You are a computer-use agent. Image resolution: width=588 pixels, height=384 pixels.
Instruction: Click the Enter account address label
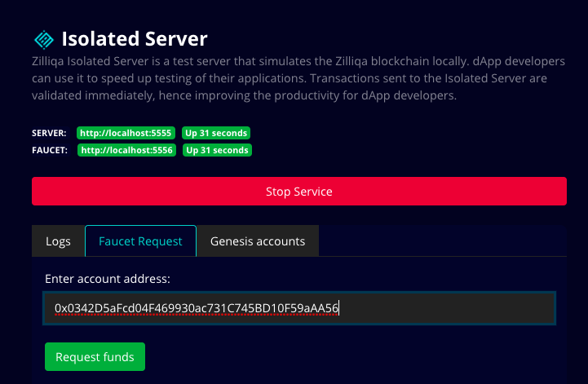[108, 279]
